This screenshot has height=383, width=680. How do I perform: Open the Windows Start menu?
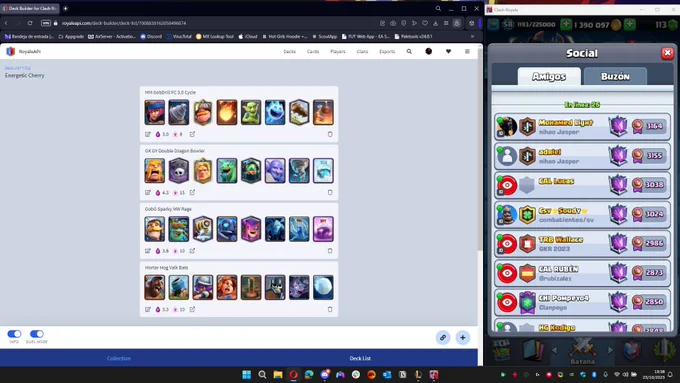point(246,375)
